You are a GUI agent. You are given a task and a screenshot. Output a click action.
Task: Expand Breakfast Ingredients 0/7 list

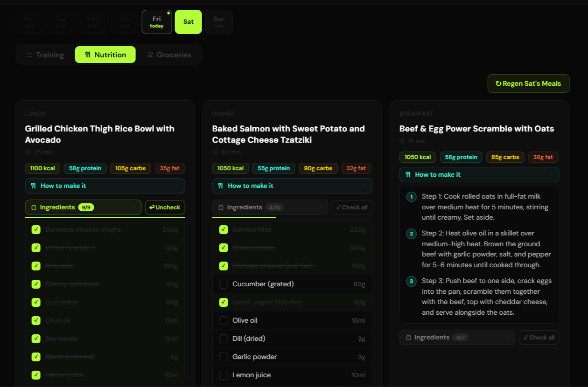click(457, 338)
